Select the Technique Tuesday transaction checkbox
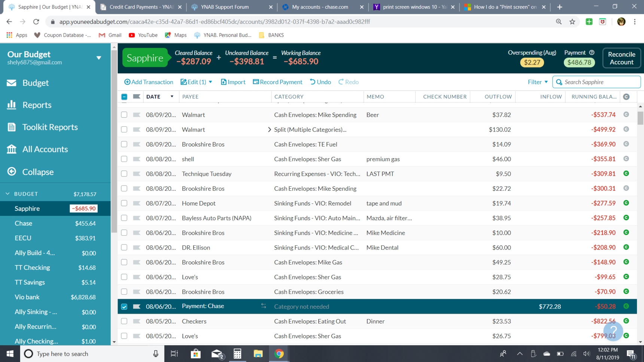The height and width of the screenshot is (362, 644). coord(124,174)
